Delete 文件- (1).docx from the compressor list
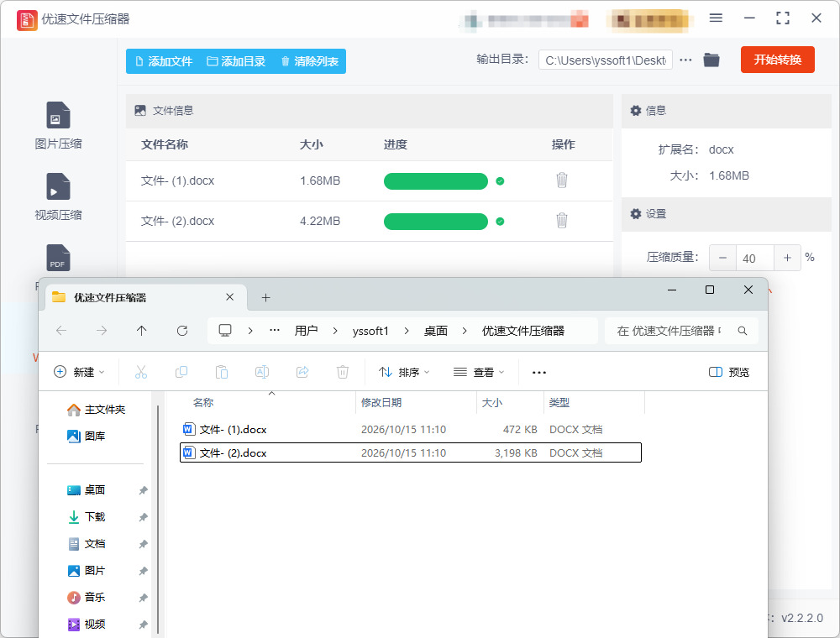840x638 pixels. tap(561, 180)
